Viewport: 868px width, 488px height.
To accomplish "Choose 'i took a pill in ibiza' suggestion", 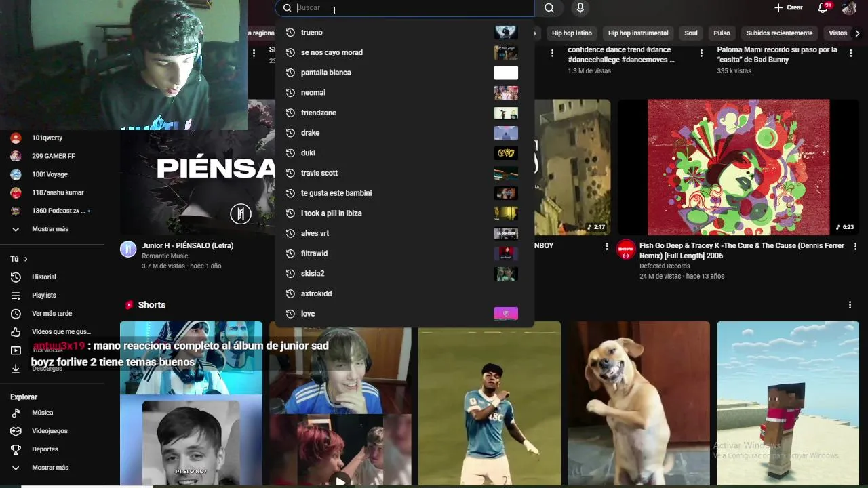I will tap(405, 213).
